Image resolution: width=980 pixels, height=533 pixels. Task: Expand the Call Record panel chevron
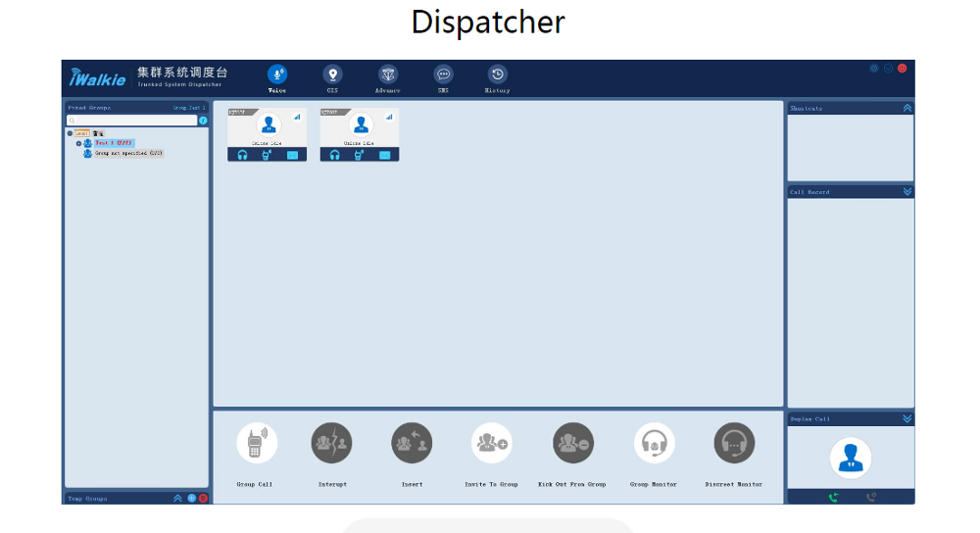(x=907, y=192)
